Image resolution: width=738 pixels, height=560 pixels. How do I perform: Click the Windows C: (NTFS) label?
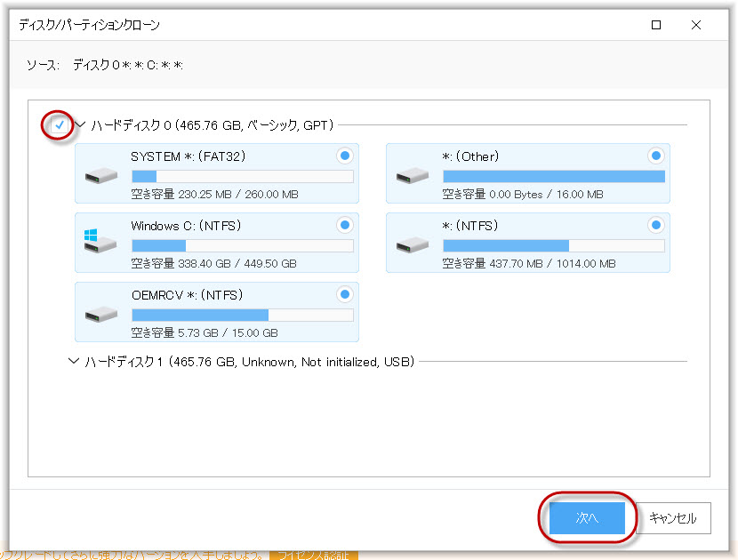[x=186, y=226]
